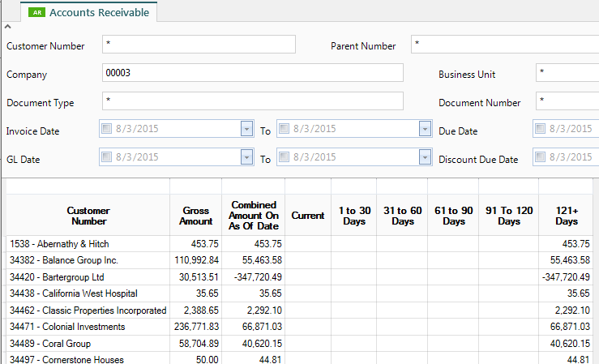Open the Invoice Date start calendar dropdown

pos(247,129)
